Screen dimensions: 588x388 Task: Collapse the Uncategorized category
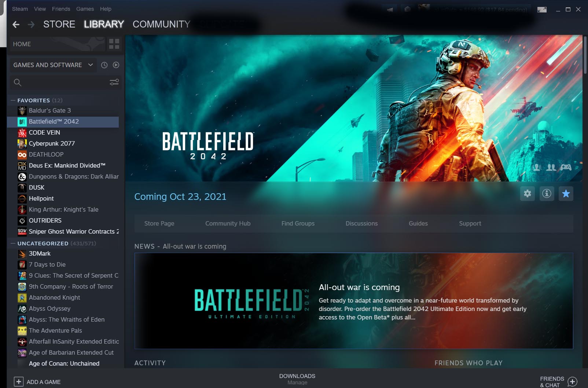coord(13,243)
